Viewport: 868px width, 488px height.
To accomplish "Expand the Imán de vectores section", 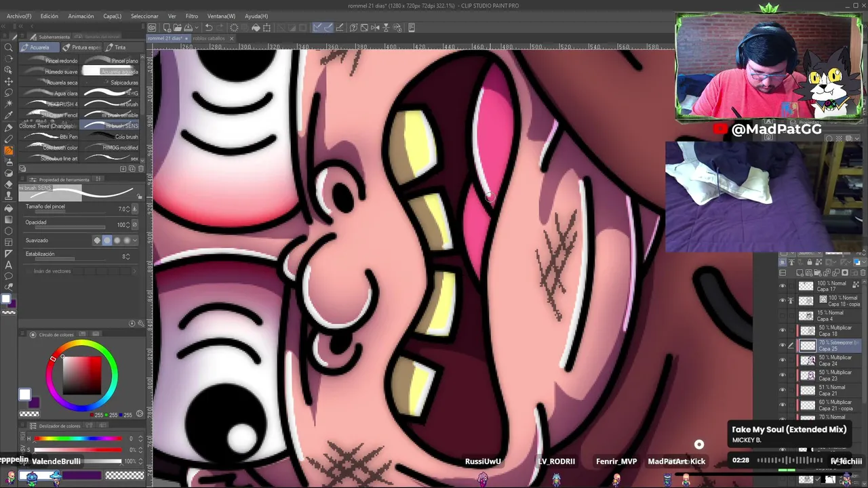I will click(134, 271).
